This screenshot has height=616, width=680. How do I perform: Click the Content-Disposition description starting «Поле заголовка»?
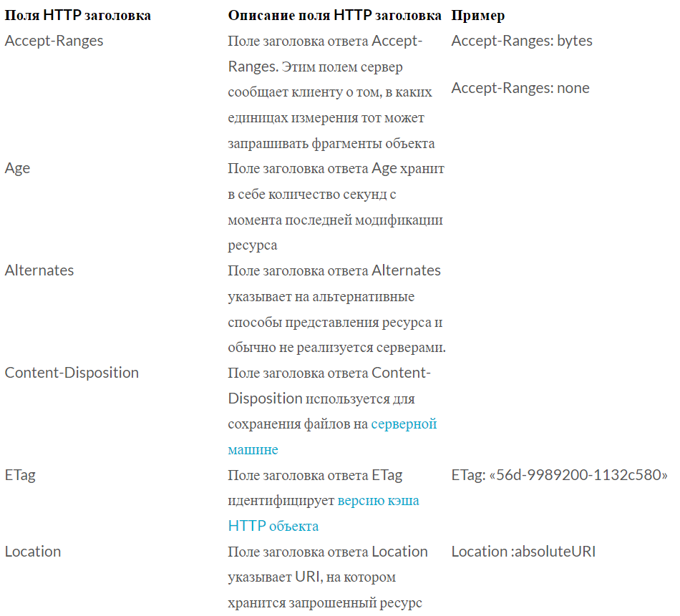(333, 411)
